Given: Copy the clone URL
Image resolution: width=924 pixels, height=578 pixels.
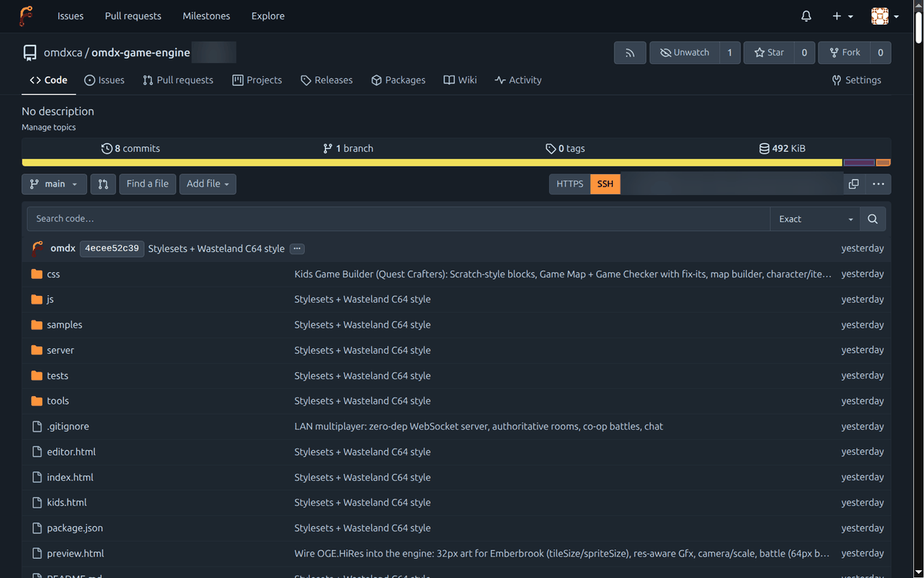Looking at the screenshot, I should 853,184.
